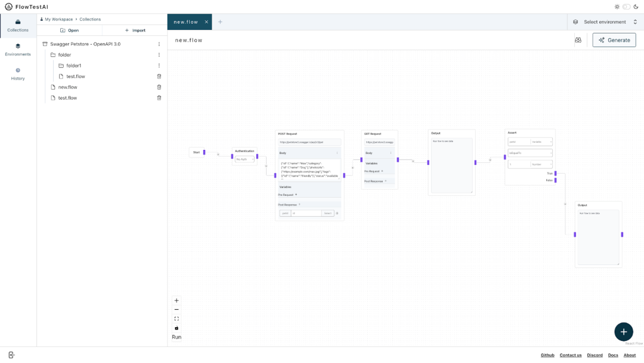Open the Docs footer link

pyautogui.click(x=613, y=355)
